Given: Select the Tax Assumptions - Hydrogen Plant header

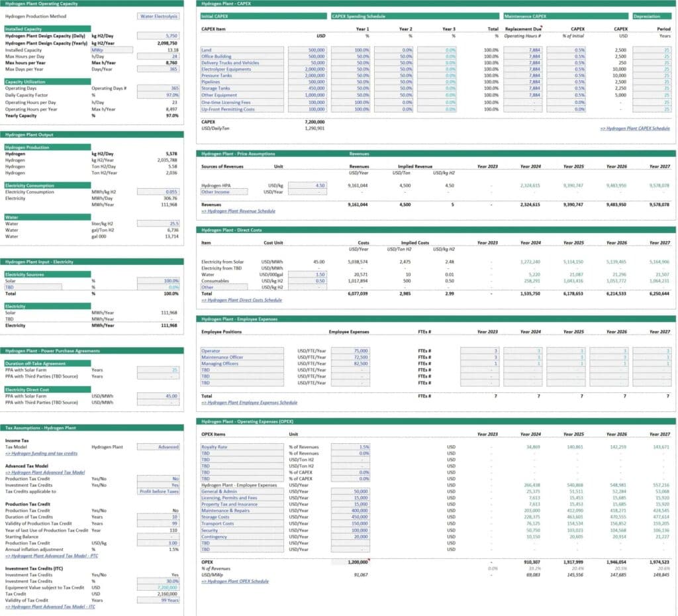Looking at the screenshot, I should 91,428.
